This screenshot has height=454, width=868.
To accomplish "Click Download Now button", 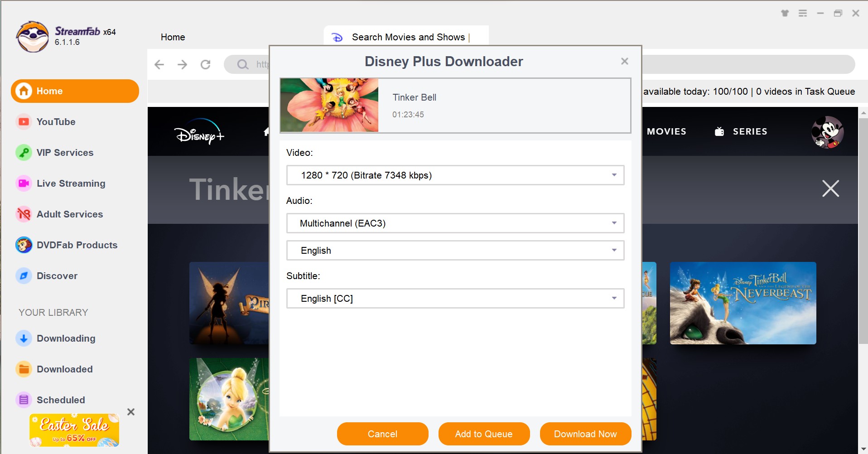I will click(x=585, y=434).
